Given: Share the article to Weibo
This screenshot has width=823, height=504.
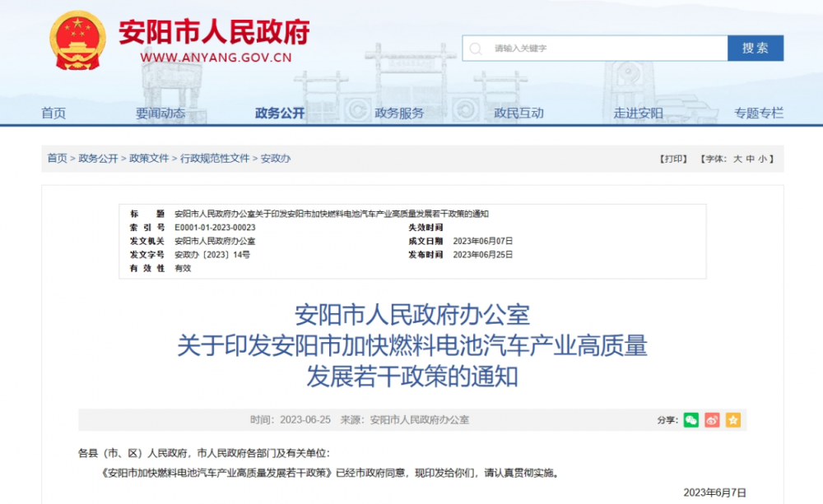Looking at the screenshot, I should tap(712, 420).
